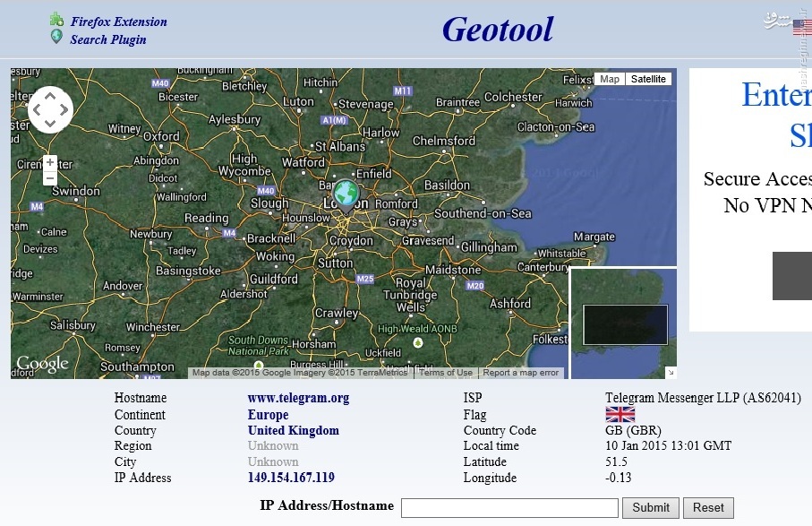
Task: Click the dark button in the advertisement
Action: (791, 276)
